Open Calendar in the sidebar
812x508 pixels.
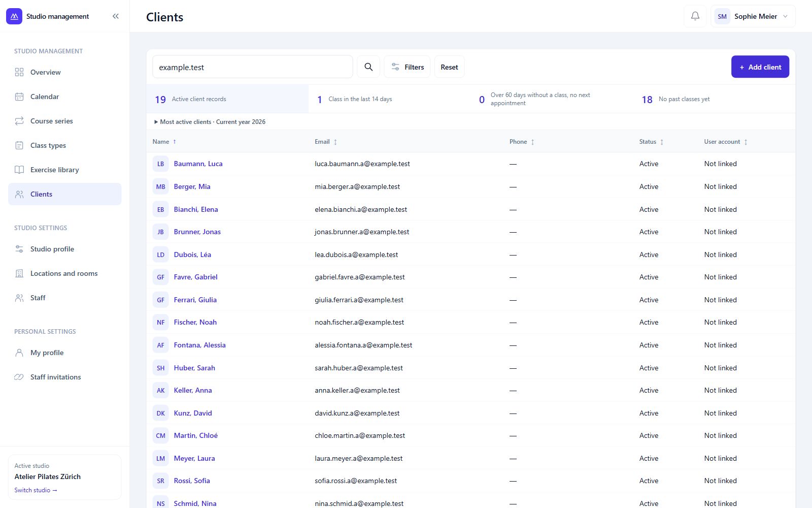pos(65,97)
